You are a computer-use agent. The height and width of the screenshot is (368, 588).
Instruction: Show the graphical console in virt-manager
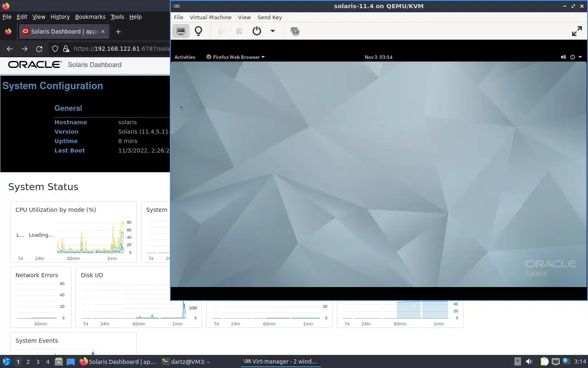click(180, 31)
